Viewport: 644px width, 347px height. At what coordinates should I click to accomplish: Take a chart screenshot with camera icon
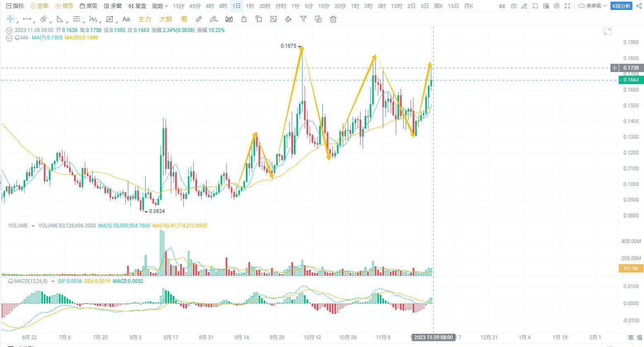[x=514, y=6]
